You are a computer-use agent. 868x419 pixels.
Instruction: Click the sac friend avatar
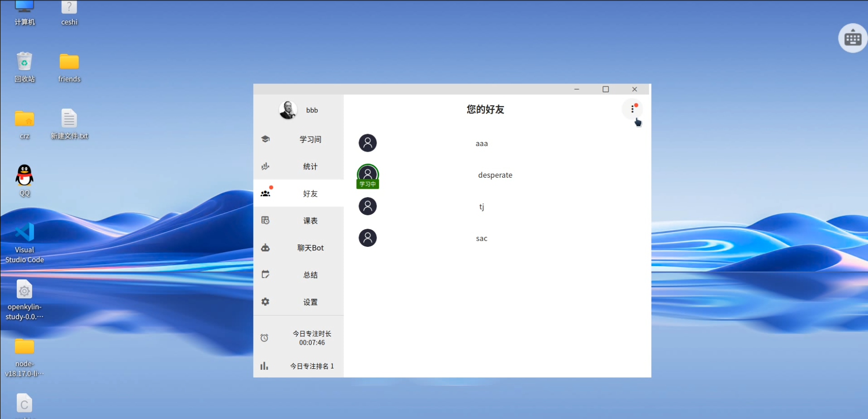tap(367, 238)
